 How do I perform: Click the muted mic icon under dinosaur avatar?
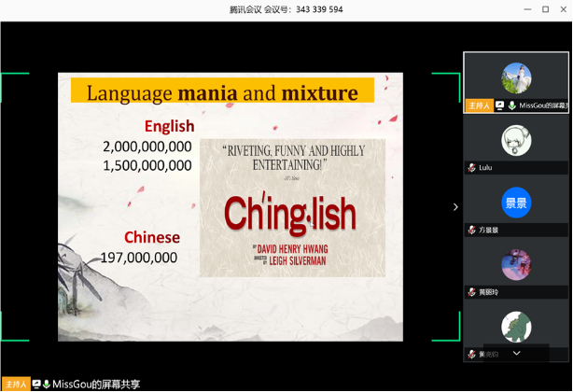[x=472, y=354]
